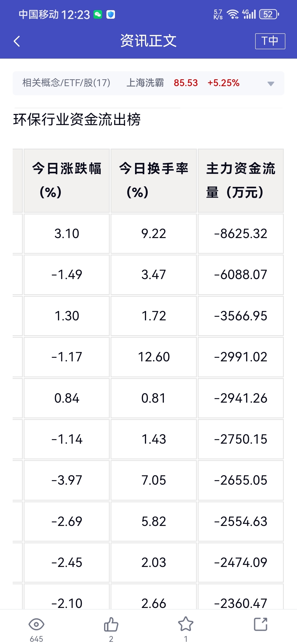Tap the 环保行业资金流出榜 heading
Image resolution: width=297 pixels, height=644 pixels.
77,120
